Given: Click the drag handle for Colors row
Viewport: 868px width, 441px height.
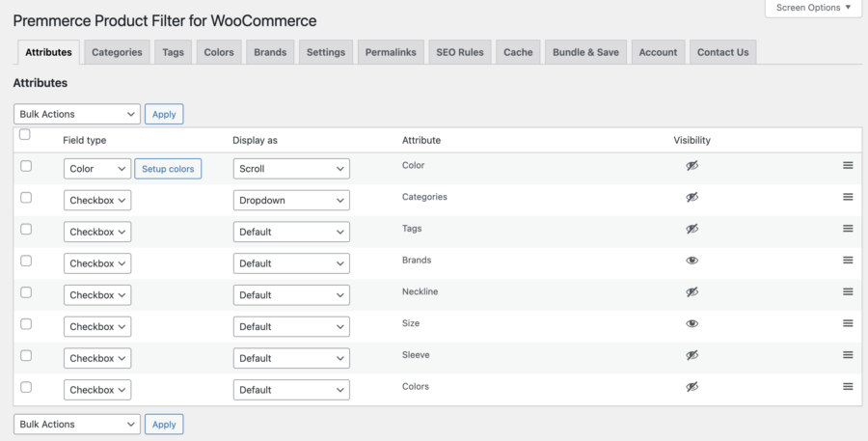Looking at the screenshot, I should pos(848,387).
